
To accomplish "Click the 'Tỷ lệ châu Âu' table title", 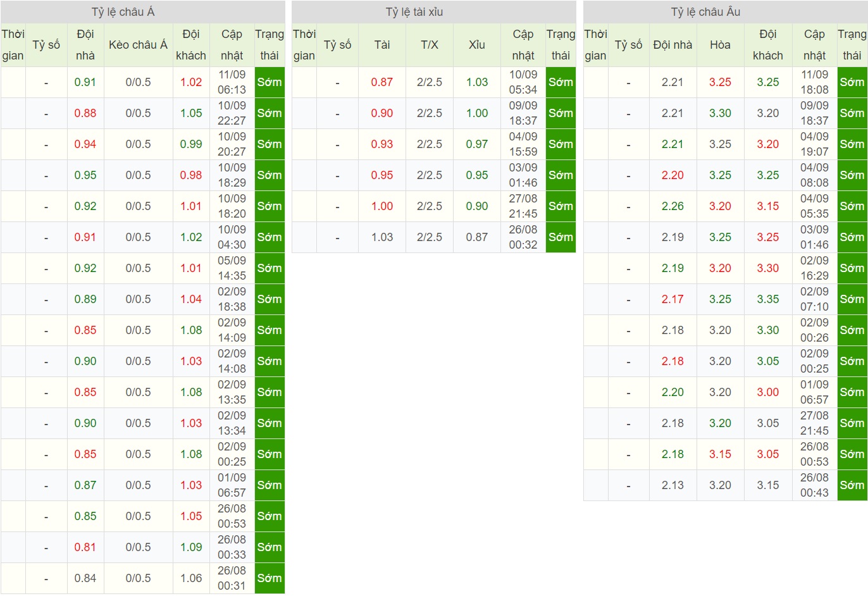I will click(705, 12).
